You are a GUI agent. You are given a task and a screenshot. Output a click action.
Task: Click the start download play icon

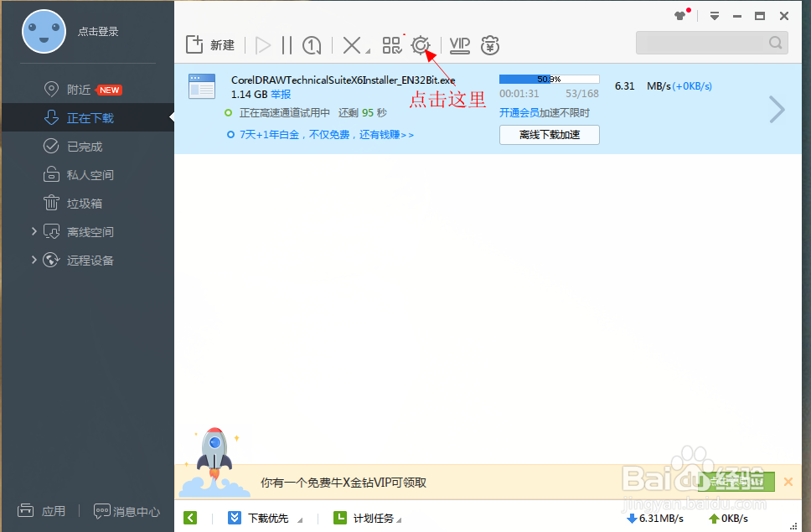tap(263, 45)
